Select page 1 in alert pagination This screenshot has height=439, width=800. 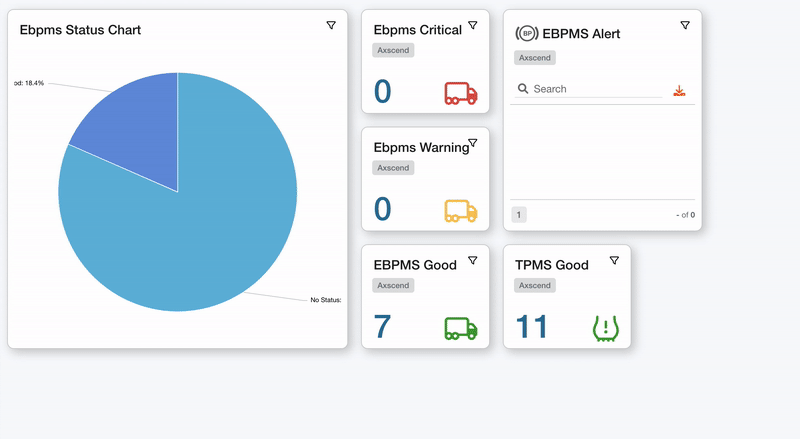click(519, 215)
